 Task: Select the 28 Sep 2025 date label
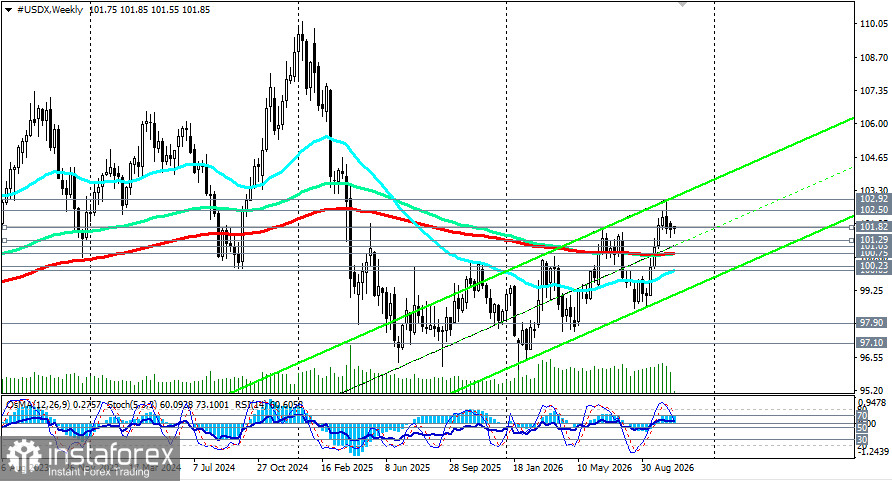(x=474, y=468)
